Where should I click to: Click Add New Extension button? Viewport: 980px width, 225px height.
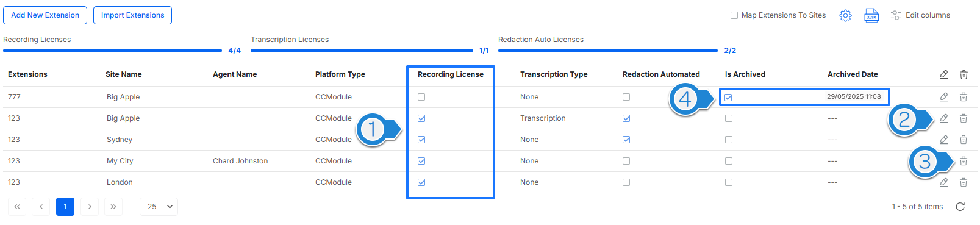pyautogui.click(x=45, y=15)
